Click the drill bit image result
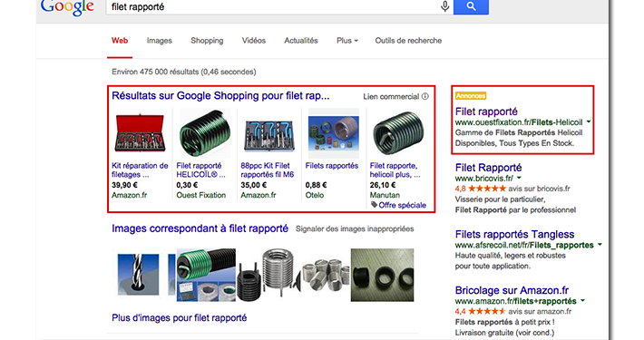This screenshot has height=340, width=644. 138,275
